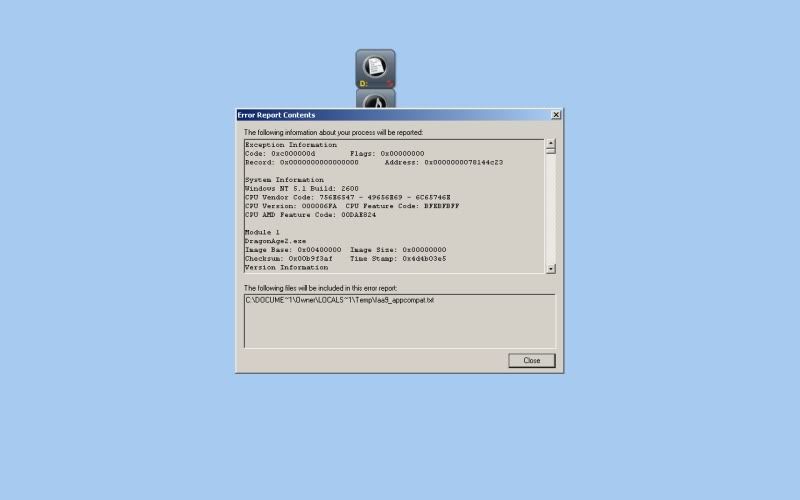Click the Checksum and Time Stamp line
Viewport: 800px width, 500px height.
pyautogui.click(x=345, y=258)
